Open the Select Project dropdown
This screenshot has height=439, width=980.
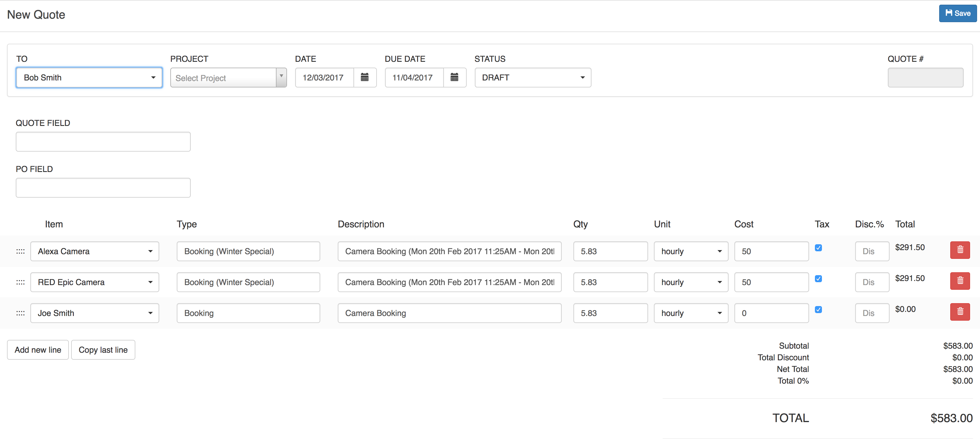coord(228,78)
